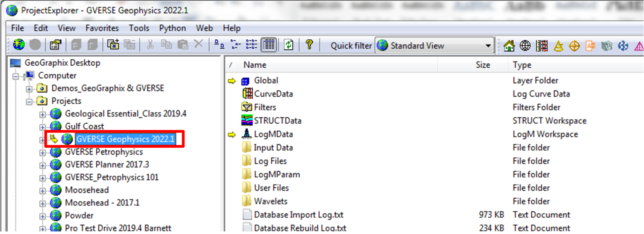The width and height of the screenshot is (644, 234).
Task: Switch to Large Icons view
Action: pos(220,45)
